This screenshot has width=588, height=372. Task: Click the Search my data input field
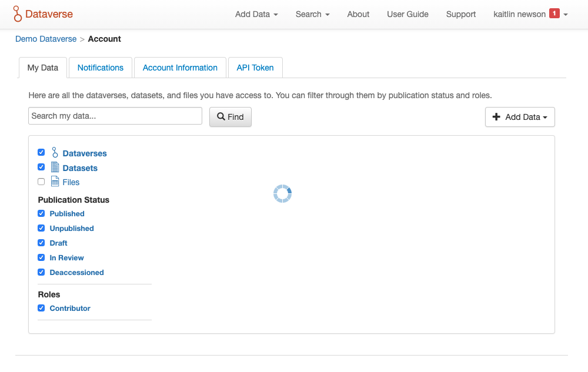coord(115,116)
